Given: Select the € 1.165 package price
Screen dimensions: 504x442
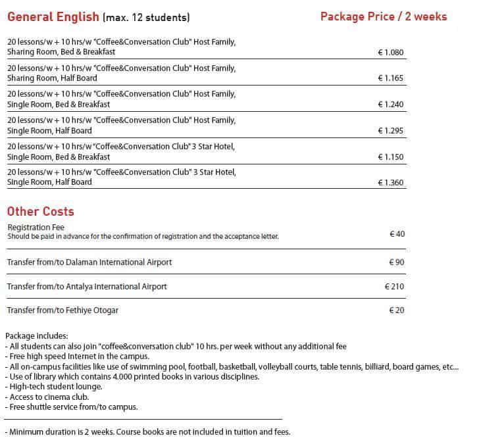Looking at the screenshot, I should click(x=391, y=78).
